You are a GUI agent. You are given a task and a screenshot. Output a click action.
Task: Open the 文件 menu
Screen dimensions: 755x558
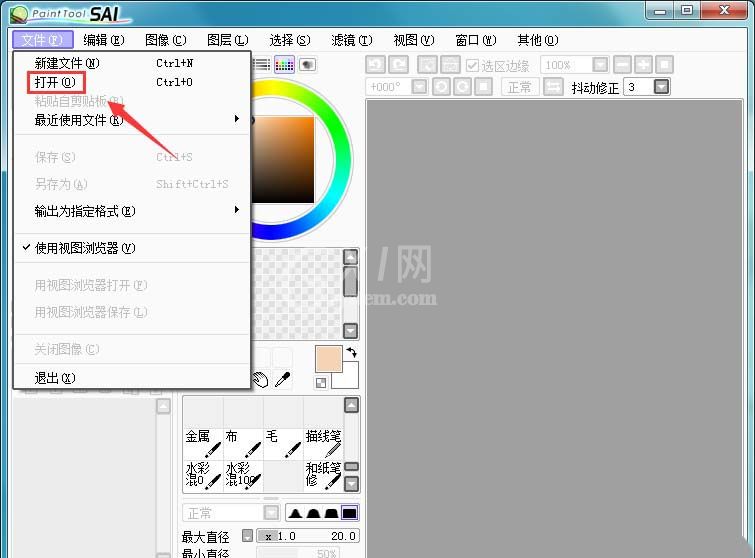pyautogui.click(x=42, y=40)
